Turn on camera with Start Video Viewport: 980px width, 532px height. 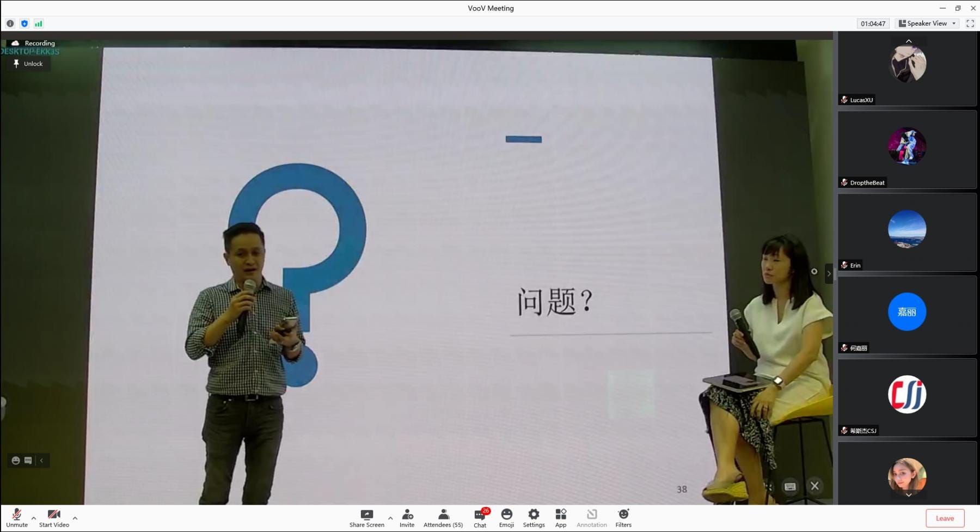54,518
